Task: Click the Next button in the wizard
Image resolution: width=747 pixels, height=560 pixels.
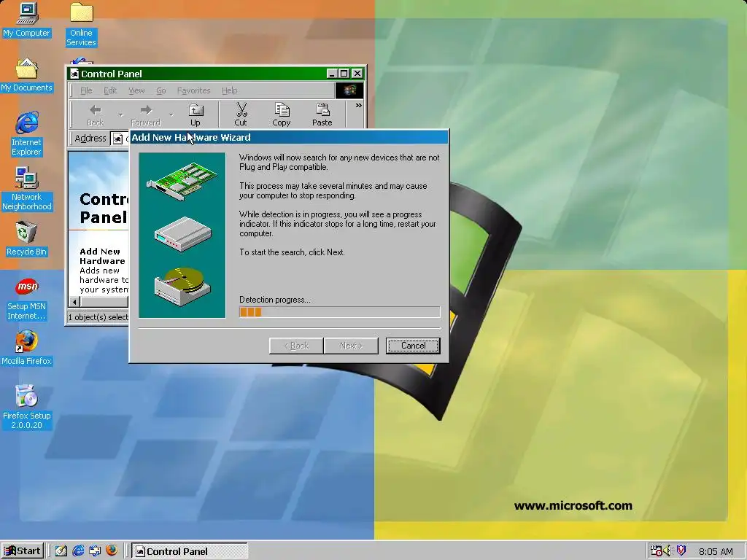Action: [x=351, y=346]
